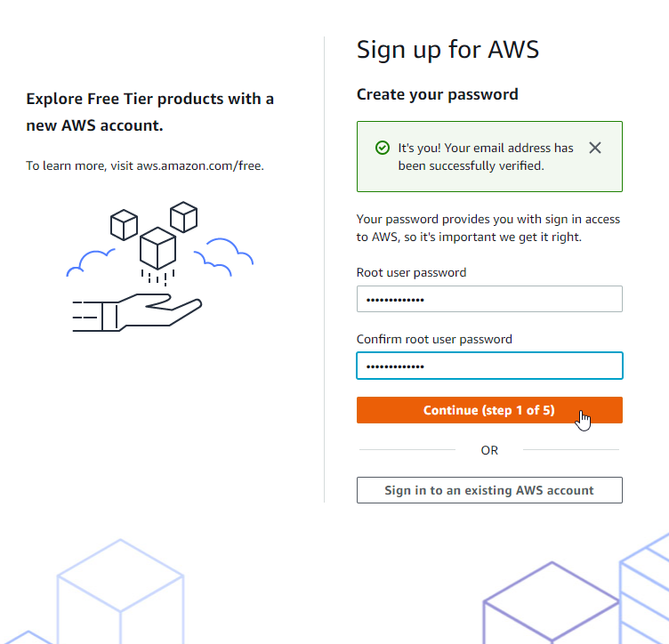The image size is (669, 644).
Task: Click the small top-left floating cube
Action: tap(124, 225)
